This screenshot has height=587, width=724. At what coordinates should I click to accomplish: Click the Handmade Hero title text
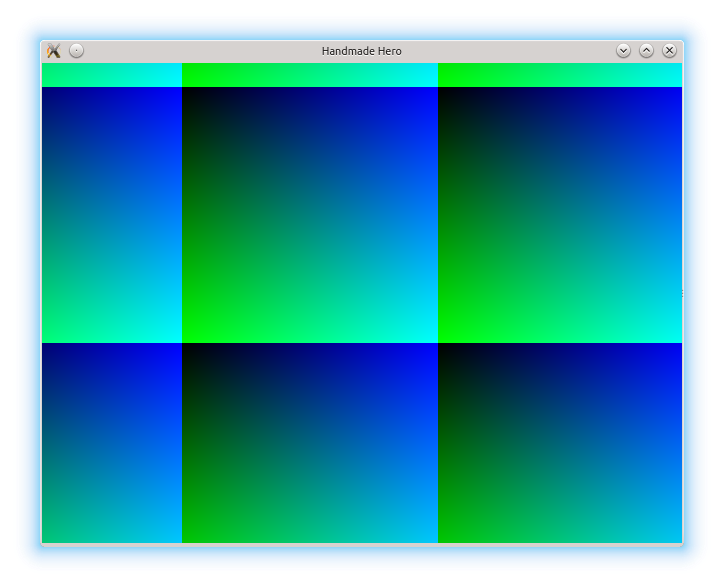coord(361,51)
